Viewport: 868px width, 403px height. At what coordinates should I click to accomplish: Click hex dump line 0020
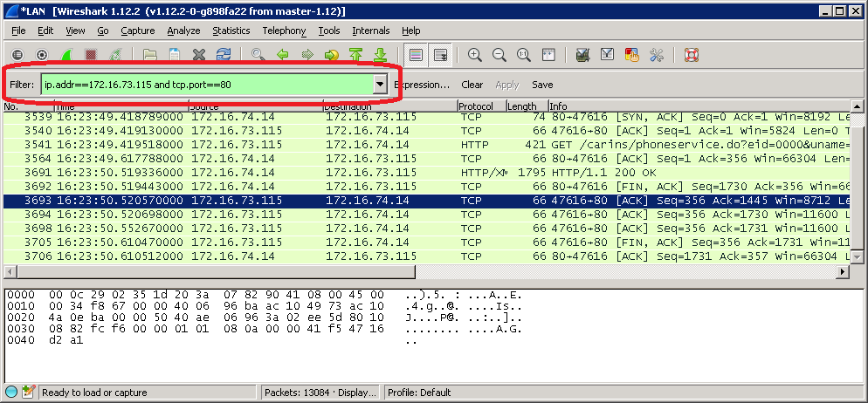[265, 317]
